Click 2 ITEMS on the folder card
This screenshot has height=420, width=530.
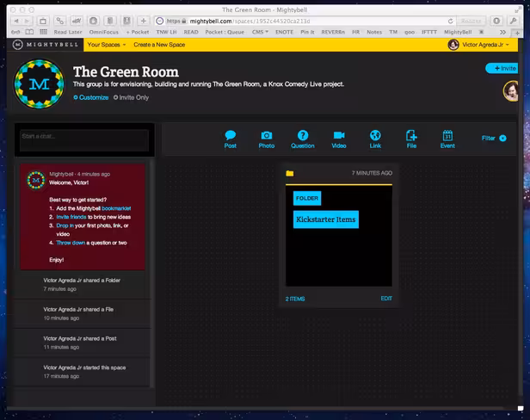tap(295, 299)
